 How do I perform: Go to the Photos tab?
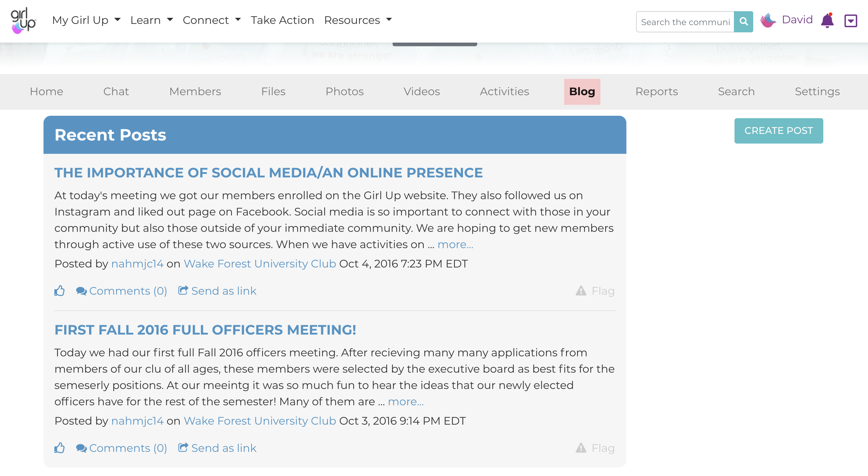tap(344, 92)
